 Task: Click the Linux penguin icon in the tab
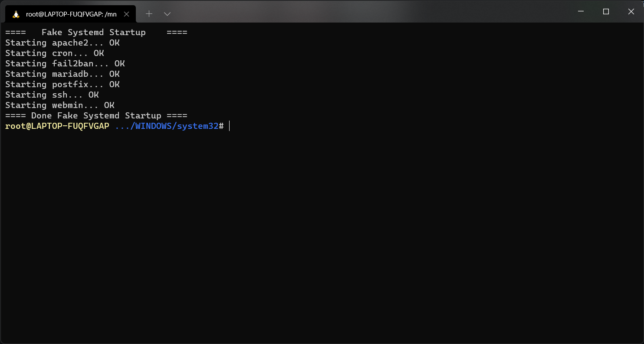pyautogui.click(x=16, y=14)
